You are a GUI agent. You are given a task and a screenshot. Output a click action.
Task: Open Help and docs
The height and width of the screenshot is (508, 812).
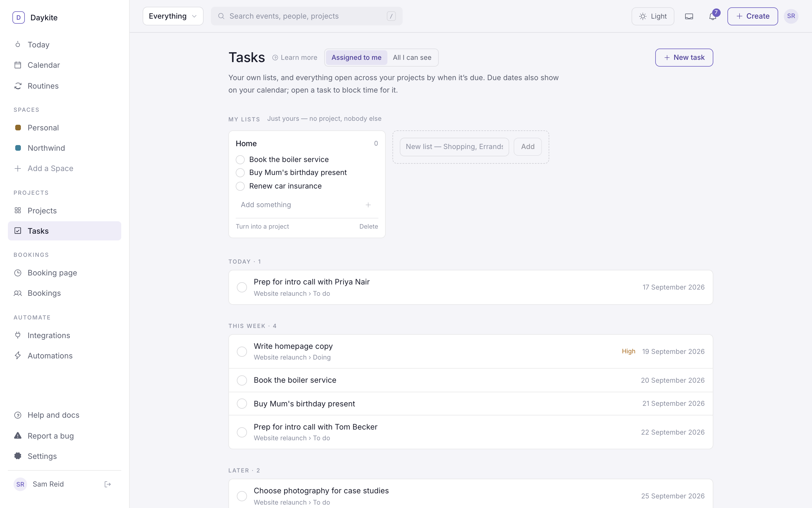tap(64, 415)
